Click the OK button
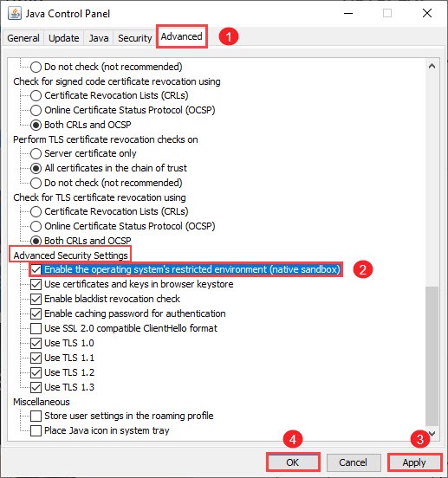Image resolution: width=448 pixels, height=478 pixels. click(293, 462)
